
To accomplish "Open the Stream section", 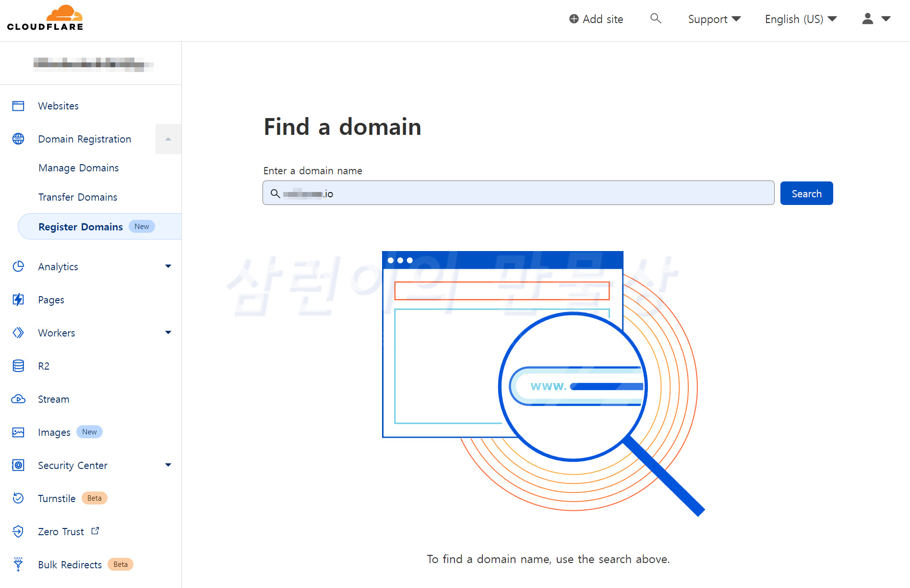I will click(x=54, y=399).
